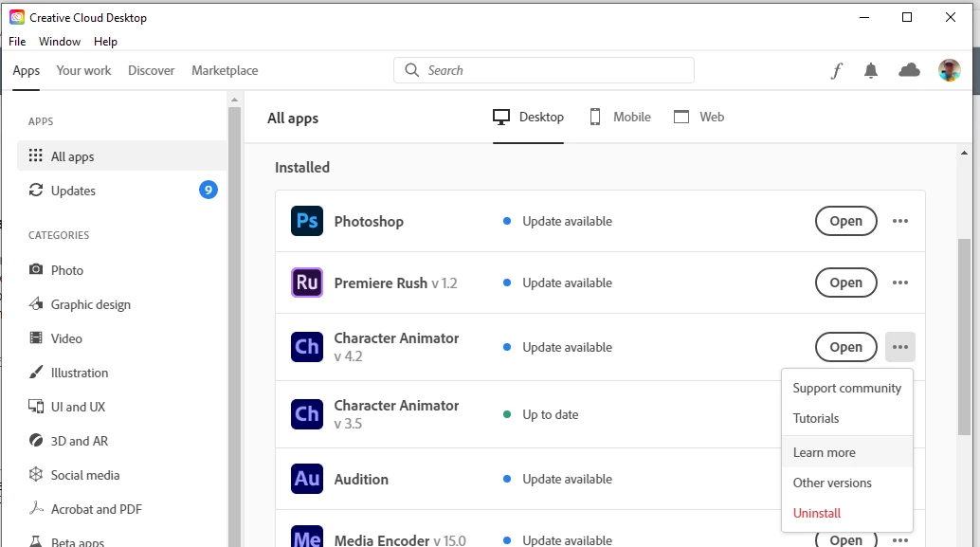
Task: Open more options for Photoshop
Action: [x=900, y=221]
